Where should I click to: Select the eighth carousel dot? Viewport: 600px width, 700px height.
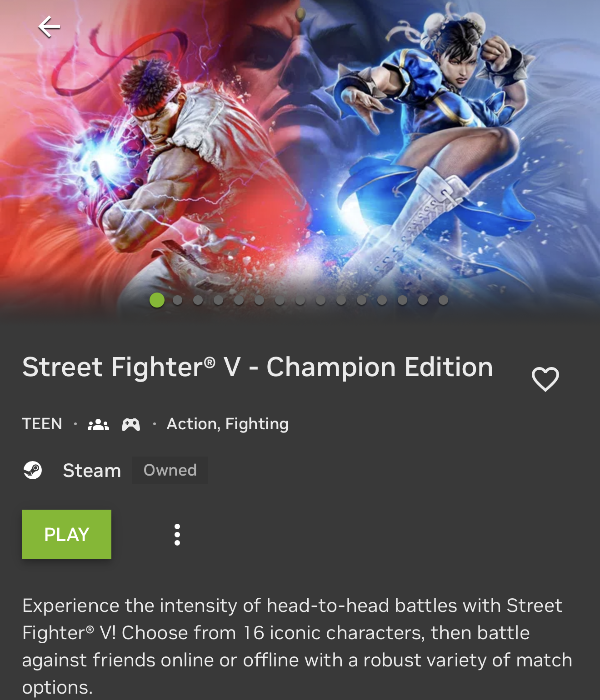click(x=300, y=300)
